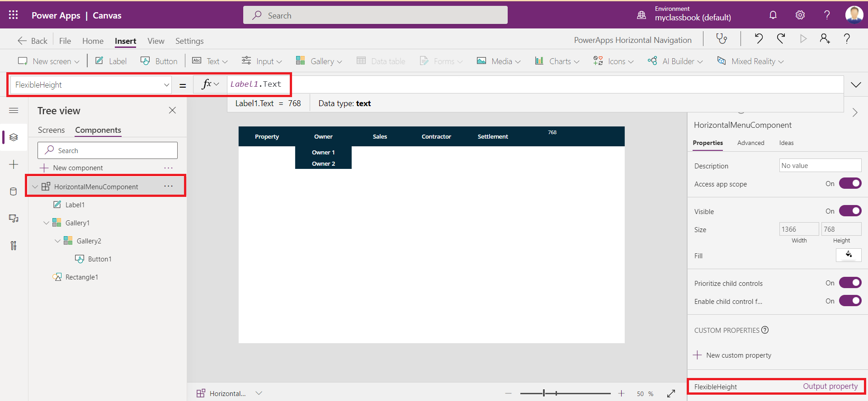Open the View tab
This screenshot has height=401, width=868.
(156, 41)
